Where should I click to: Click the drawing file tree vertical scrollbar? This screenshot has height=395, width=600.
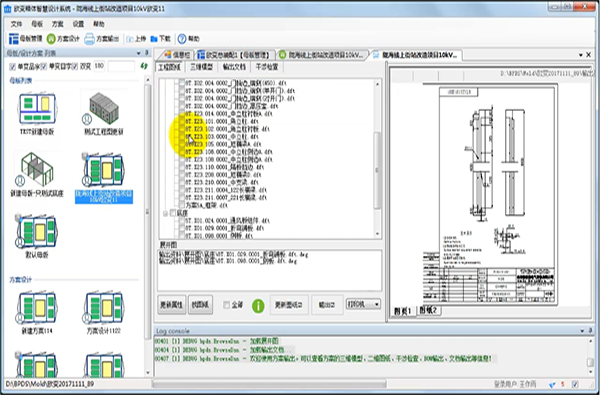tap(377, 159)
